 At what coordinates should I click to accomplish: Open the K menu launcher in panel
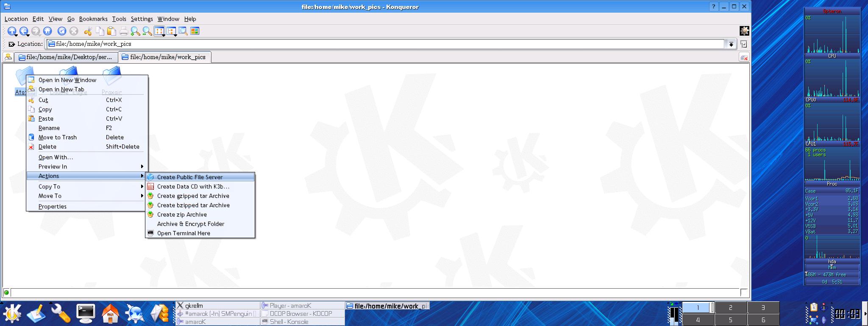point(12,313)
